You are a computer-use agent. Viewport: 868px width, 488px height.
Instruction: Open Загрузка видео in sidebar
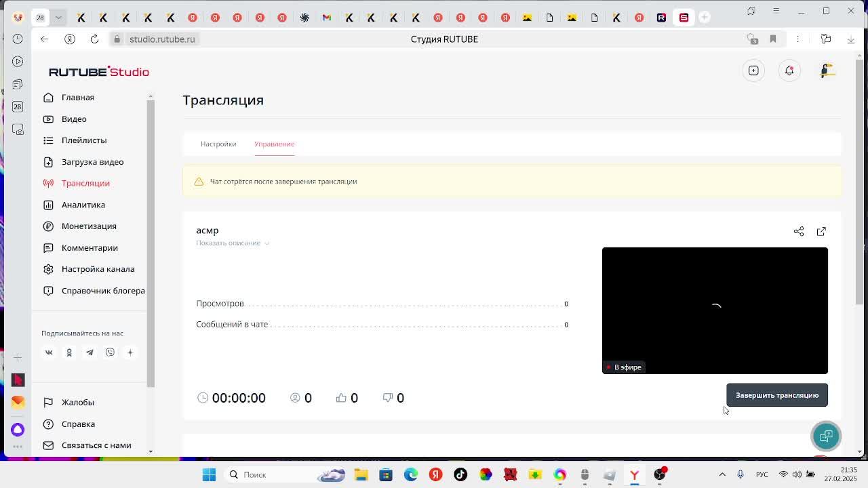83,162
